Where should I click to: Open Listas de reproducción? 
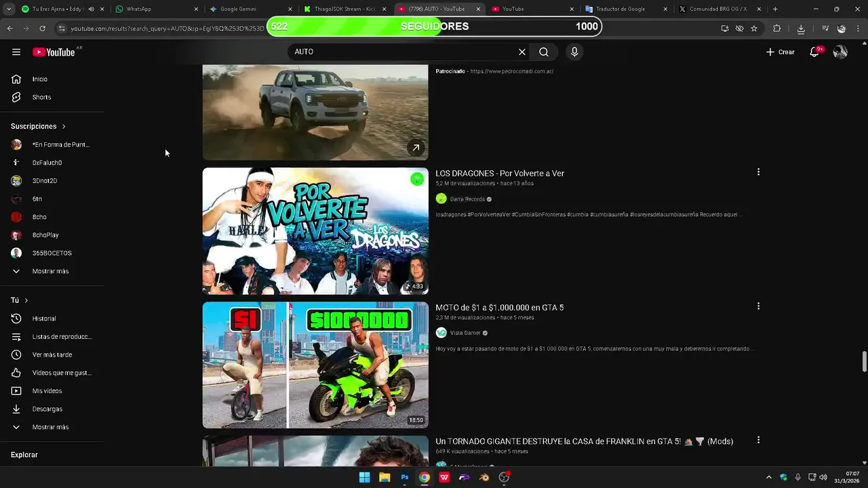(52, 337)
